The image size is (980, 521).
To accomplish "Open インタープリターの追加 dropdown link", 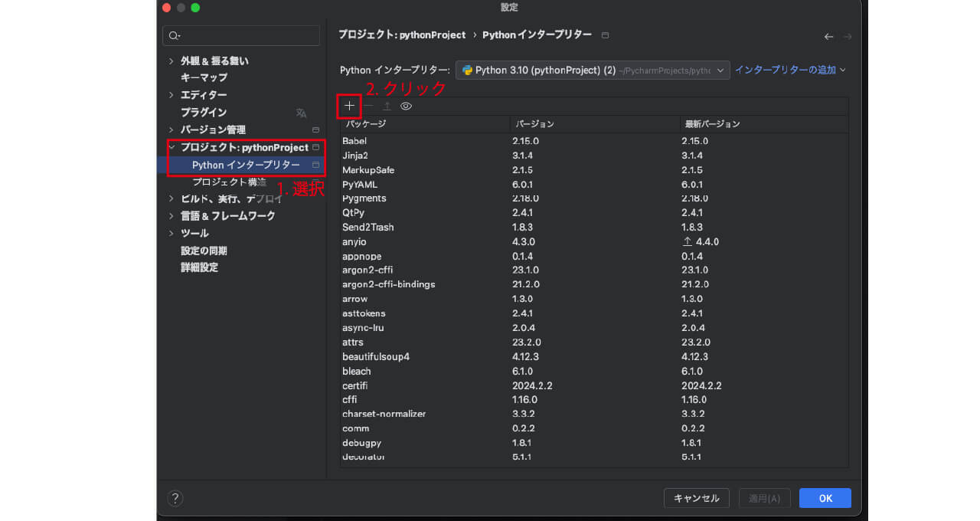I will tap(790, 70).
